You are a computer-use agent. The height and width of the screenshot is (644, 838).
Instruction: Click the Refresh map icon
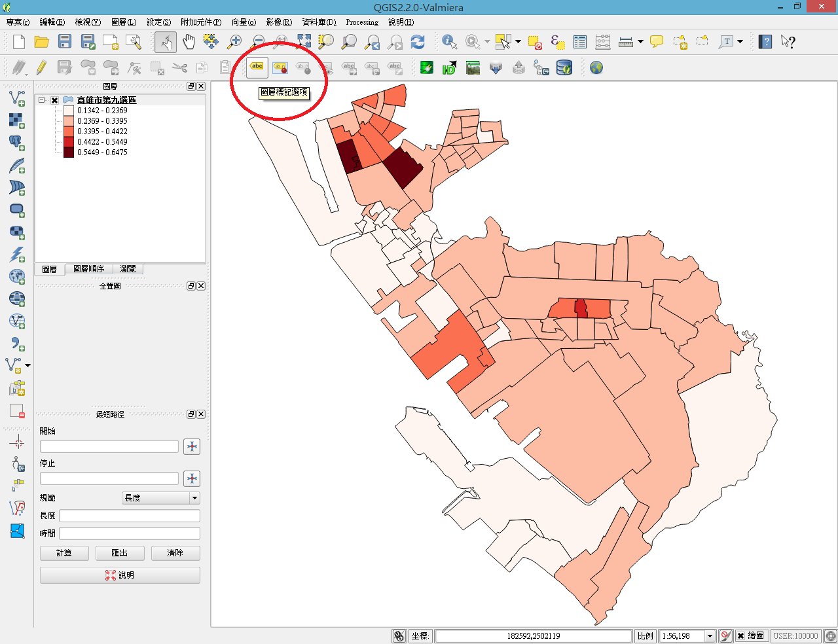click(418, 42)
